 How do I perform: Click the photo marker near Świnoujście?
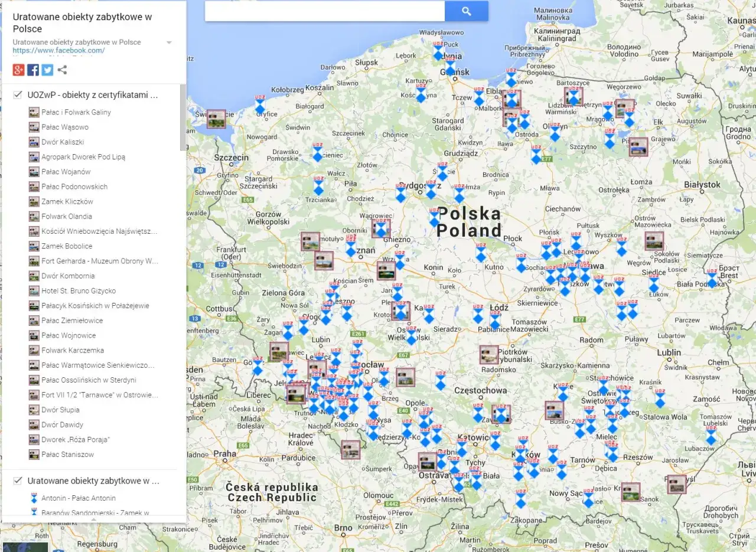pos(215,119)
